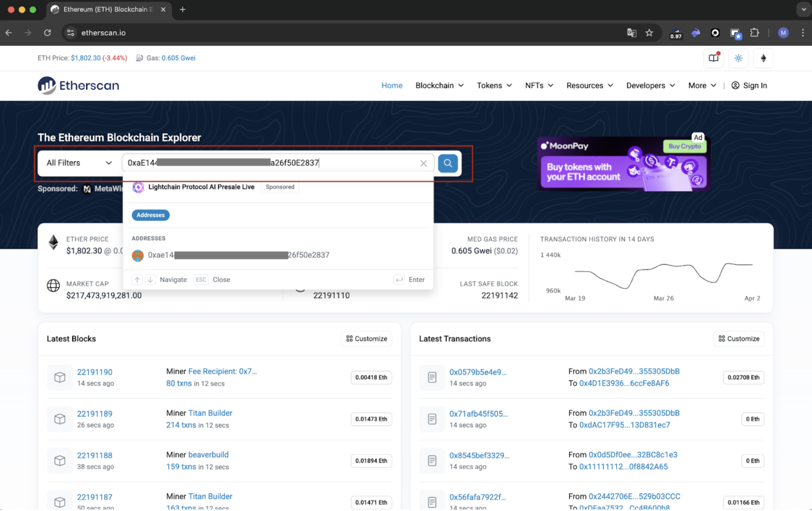Reload the page
The height and width of the screenshot is (511, 812).
point(47,33)
